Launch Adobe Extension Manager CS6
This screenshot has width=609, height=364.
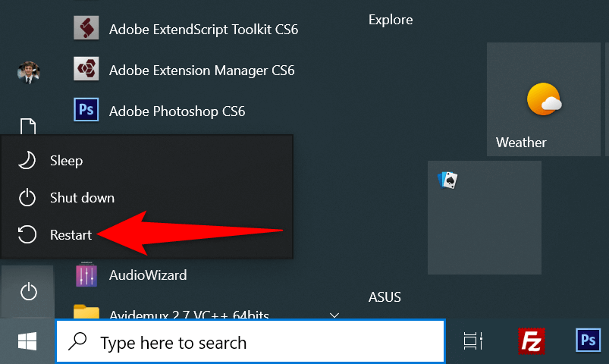(x=201, y=71)
